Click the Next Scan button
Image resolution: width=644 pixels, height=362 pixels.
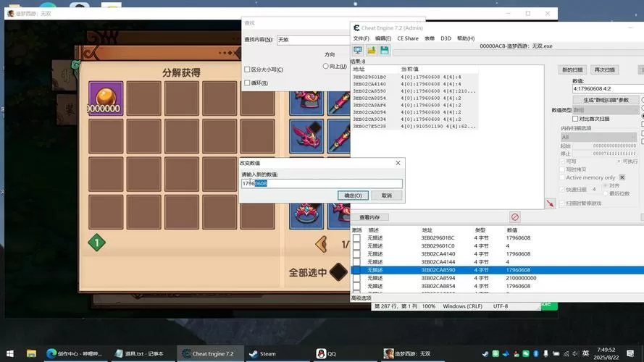click(605, 70)
